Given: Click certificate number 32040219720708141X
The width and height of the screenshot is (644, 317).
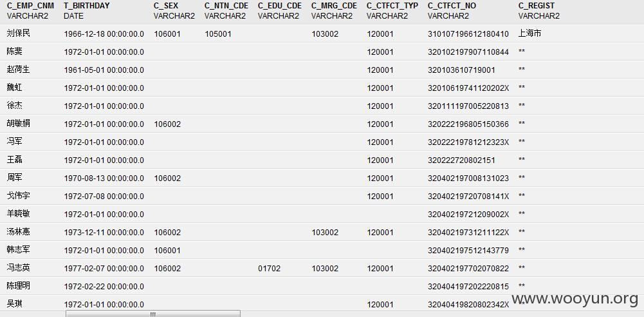Looking at the screenshot, I should pos(468,197).
